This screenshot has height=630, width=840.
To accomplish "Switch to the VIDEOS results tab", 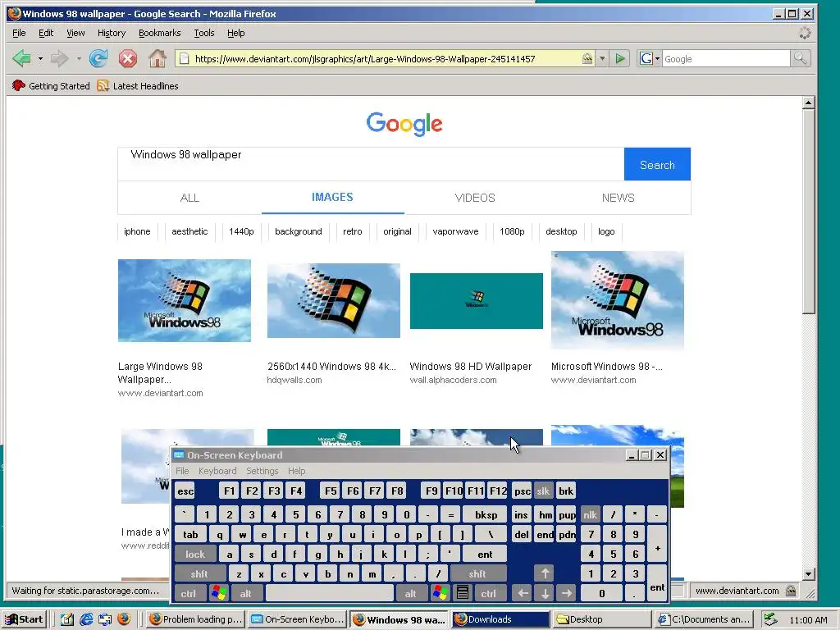I will [475, 198].
